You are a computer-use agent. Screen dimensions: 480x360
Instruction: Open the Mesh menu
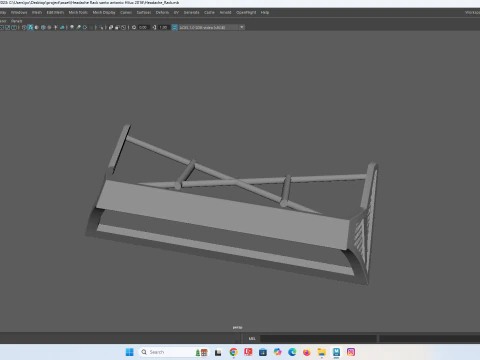pyautogui.click(x=37, y=12)
